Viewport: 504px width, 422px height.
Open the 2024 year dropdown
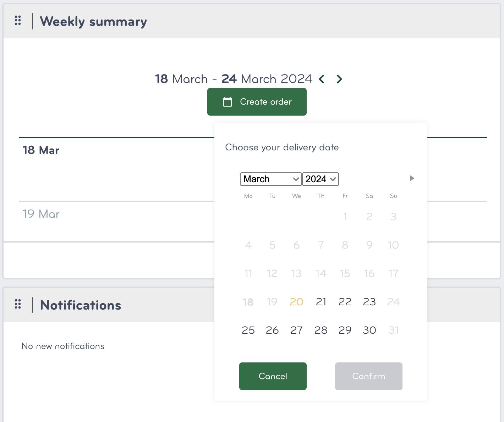(321, 179)
